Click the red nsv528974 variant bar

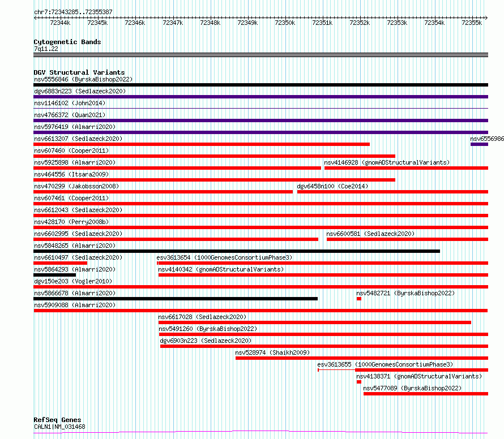tap(362, 359)
